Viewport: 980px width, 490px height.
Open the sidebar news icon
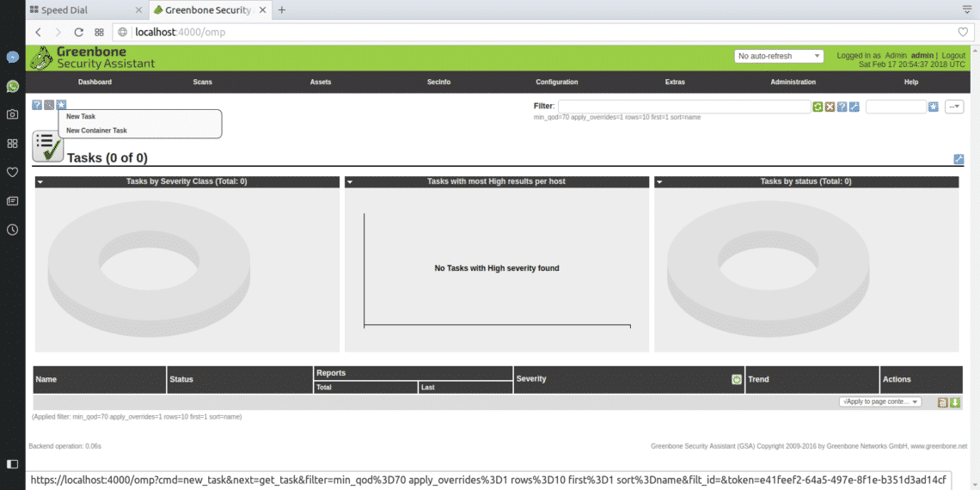click(x=12, y=200)
